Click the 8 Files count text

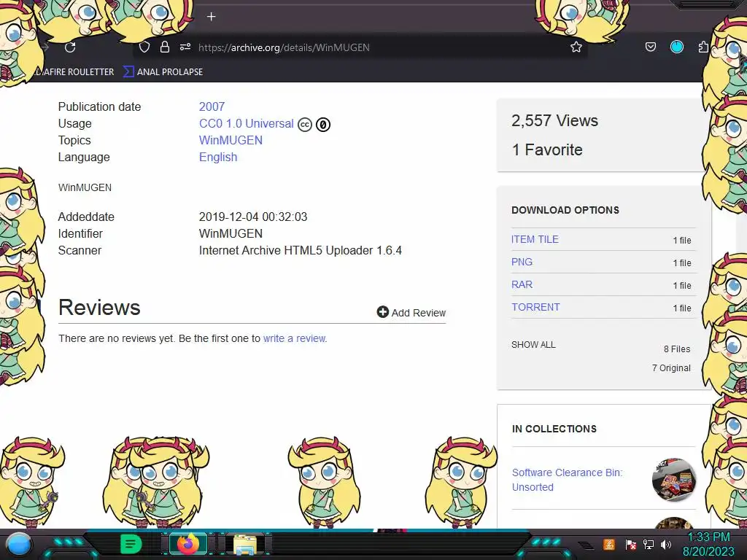click(x=677, y=349)
